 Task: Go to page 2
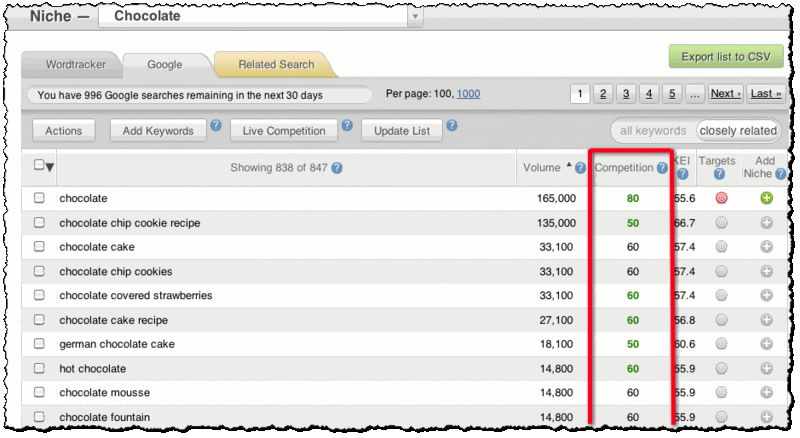(603, 93)
